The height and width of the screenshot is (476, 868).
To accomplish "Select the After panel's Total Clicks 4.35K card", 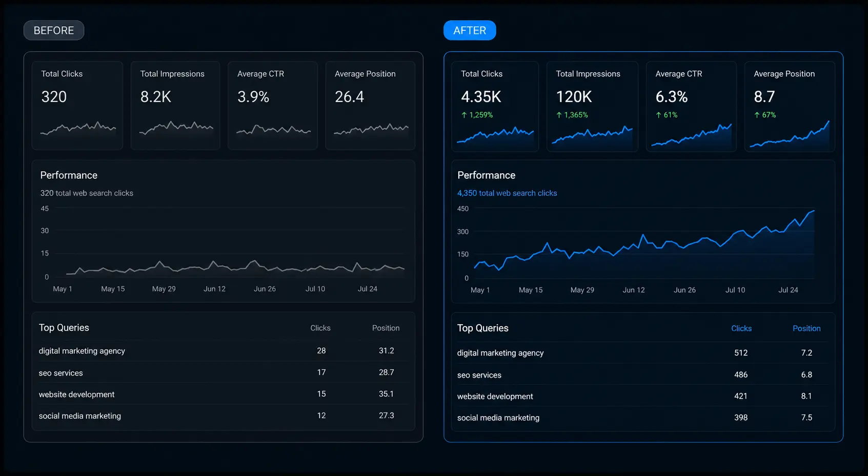I will click(495, 107).
